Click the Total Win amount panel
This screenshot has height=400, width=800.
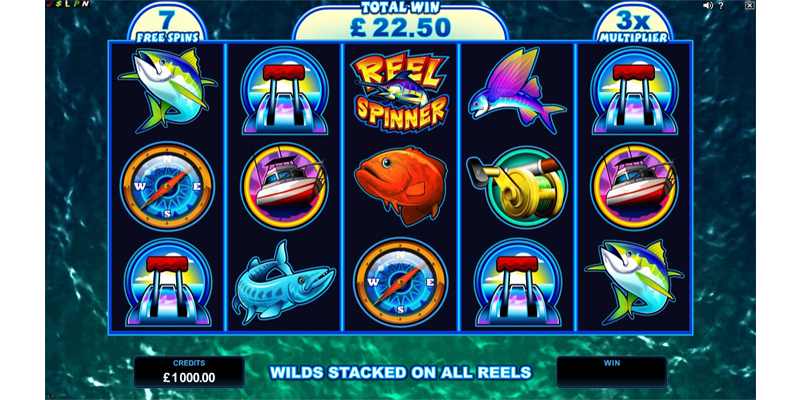[x=401, y=23]
